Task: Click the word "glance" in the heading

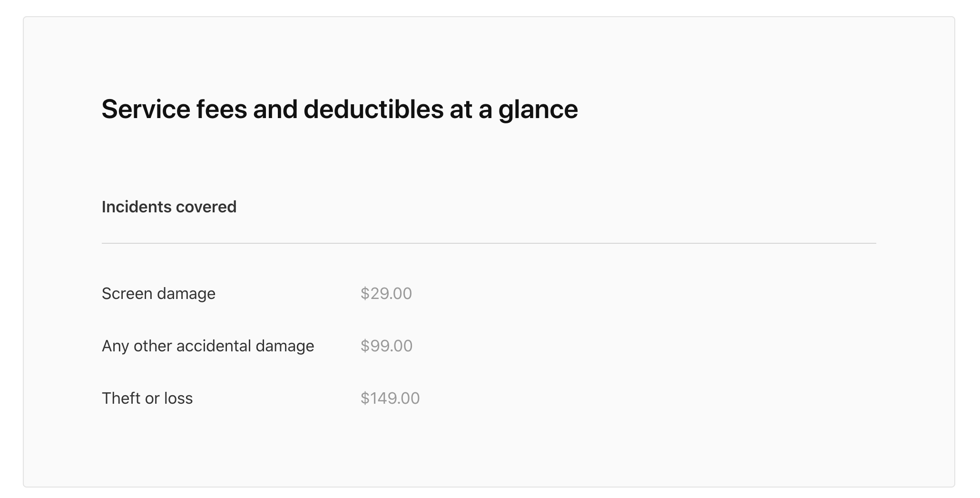Action: [x=538, y=110]
